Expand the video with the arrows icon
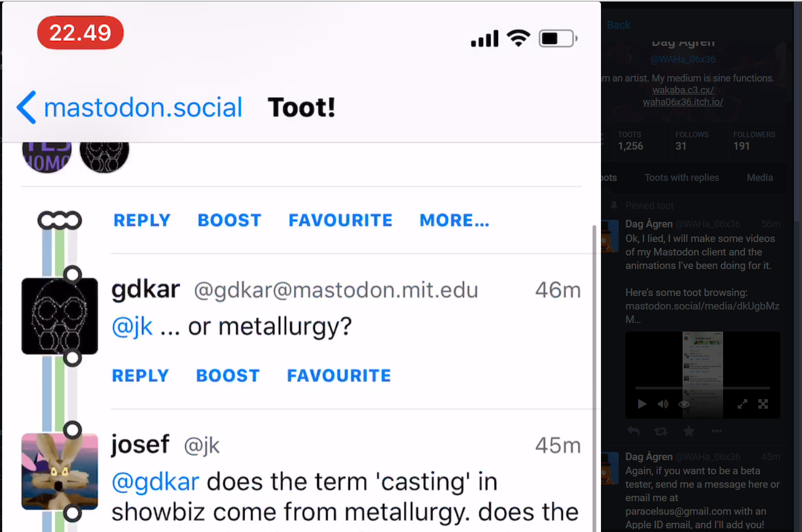The width and height of the screenshot is (802, 532). (x=743, y=404)
